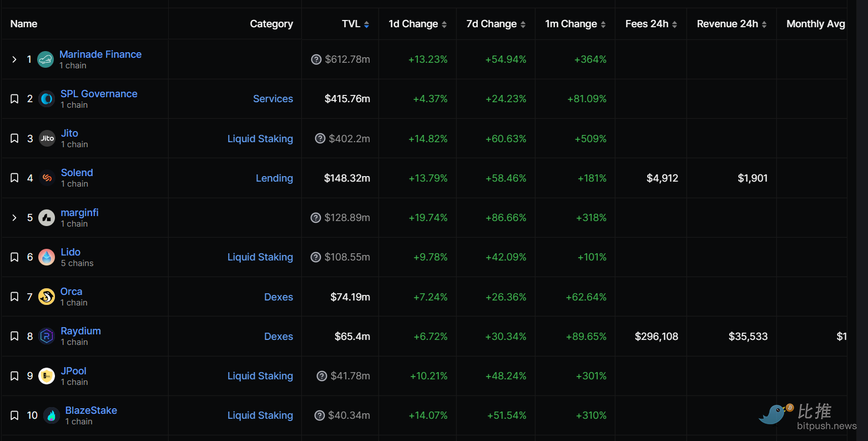
Task: Open the SPL Governance link
Action: pos(99,94)
